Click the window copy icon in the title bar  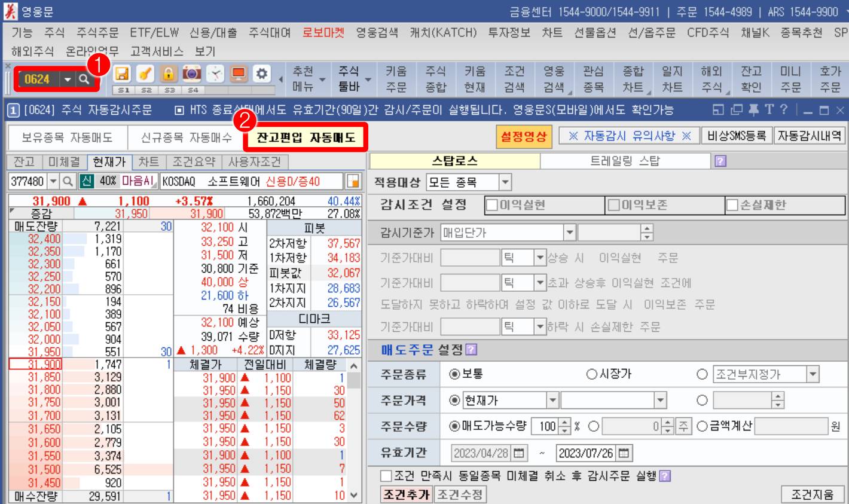coord(736,110)
